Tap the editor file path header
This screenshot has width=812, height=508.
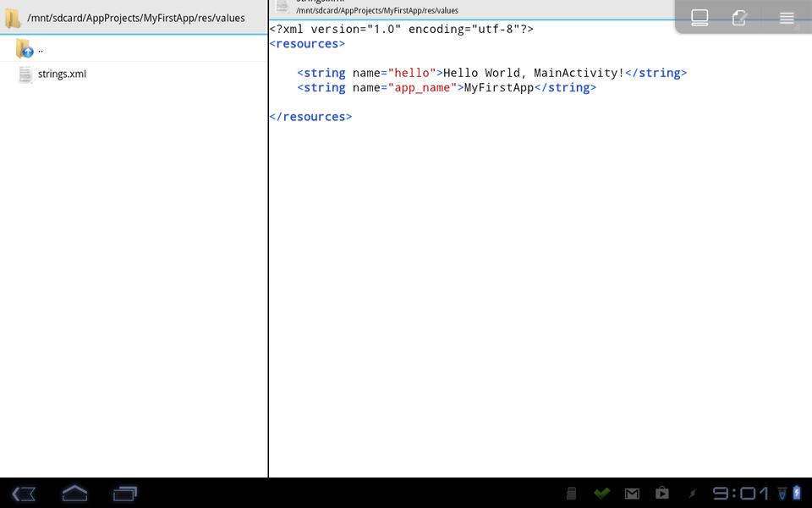pyautogui.click(x=377, y=10)
